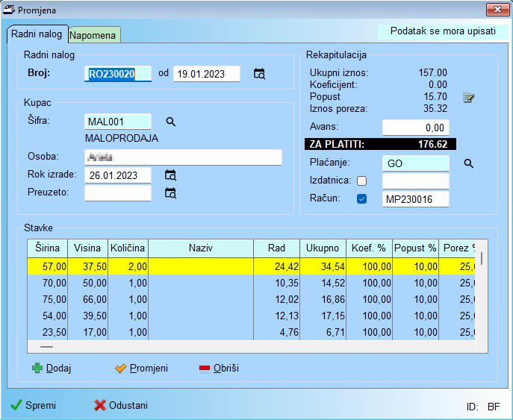This screenshot has height=420, width=513.
Task: Click into the Avans amount field
Action: pos(415,128)
